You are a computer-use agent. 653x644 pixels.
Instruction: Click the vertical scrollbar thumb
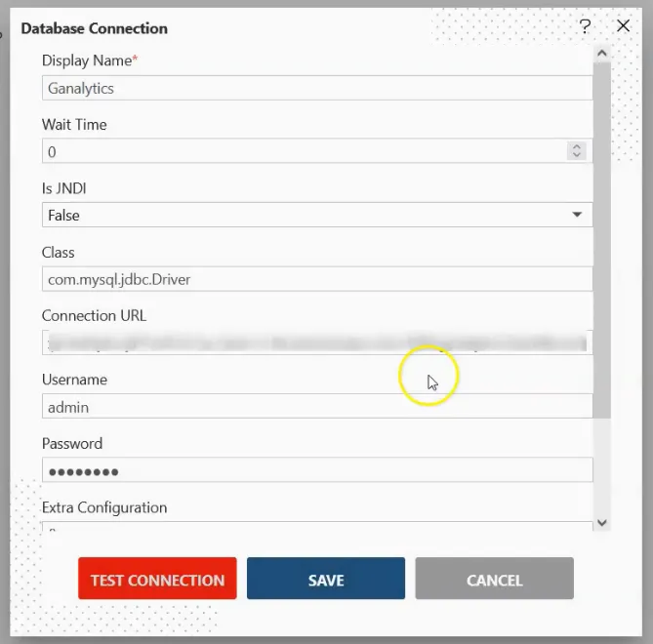[x=602, y=240]
